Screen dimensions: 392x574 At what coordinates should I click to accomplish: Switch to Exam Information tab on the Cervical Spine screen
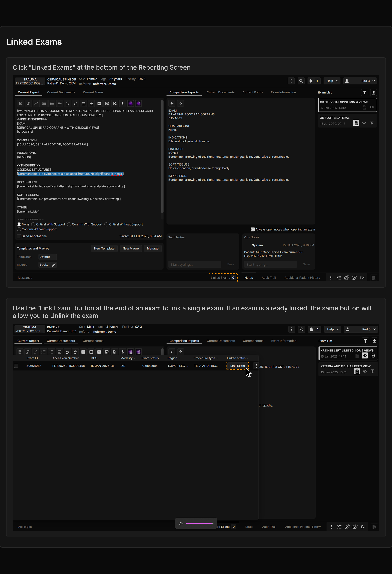tap(283, 93)
